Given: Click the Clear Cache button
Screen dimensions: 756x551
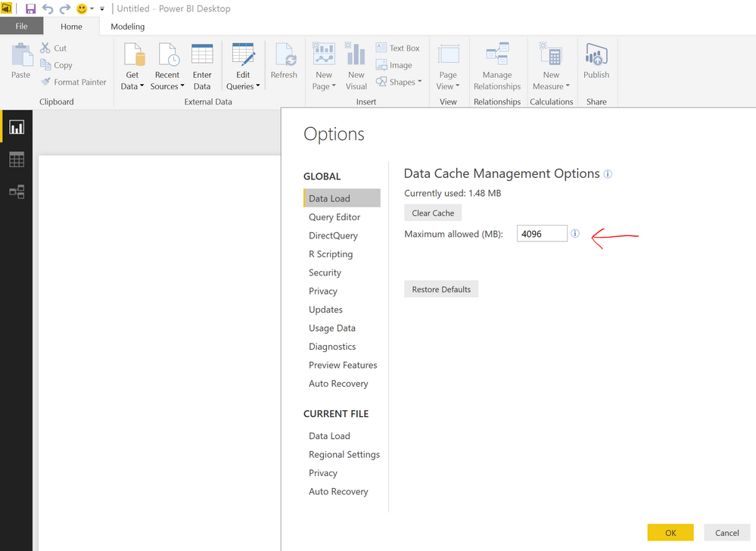Looking at the screenshot, I should (x=433, y=213).
